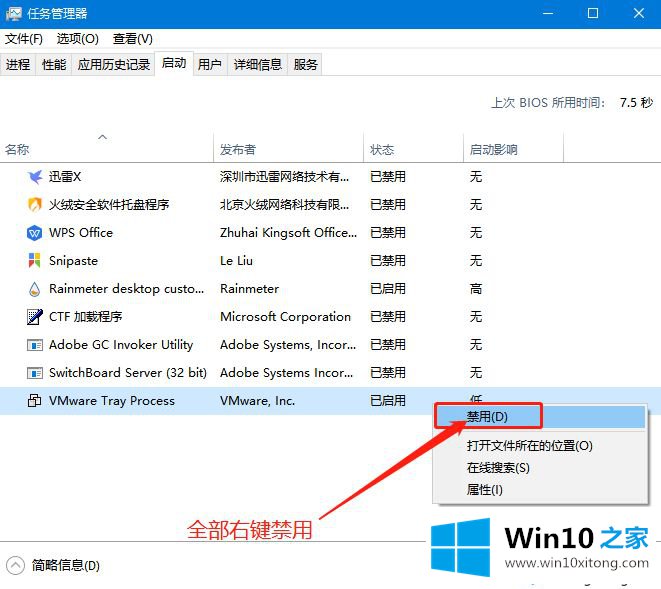Click 已启用 status in VMware row
Viewport: 661px width, 589px height.
[x=388, y=401]
